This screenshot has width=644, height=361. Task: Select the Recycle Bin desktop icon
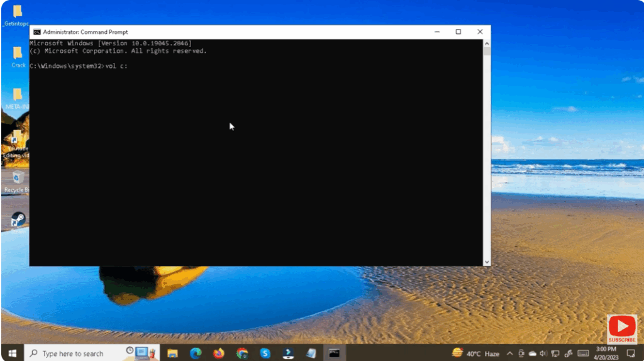pyautogui.click(x=18, y=181)
